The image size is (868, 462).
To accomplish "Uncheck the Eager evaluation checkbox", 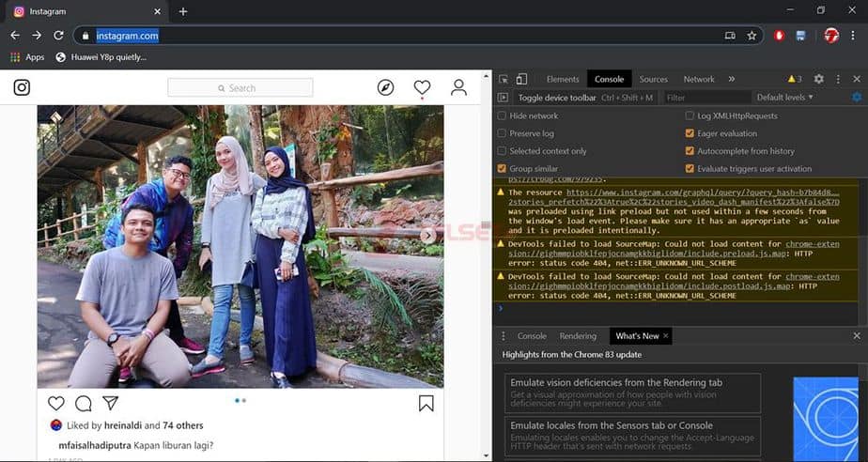I will pyautogui.click(x=690, y=133).
